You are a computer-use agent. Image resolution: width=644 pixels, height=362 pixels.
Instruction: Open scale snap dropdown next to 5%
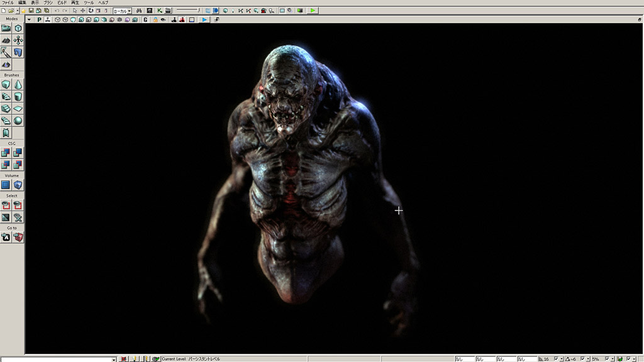[613, 359]
